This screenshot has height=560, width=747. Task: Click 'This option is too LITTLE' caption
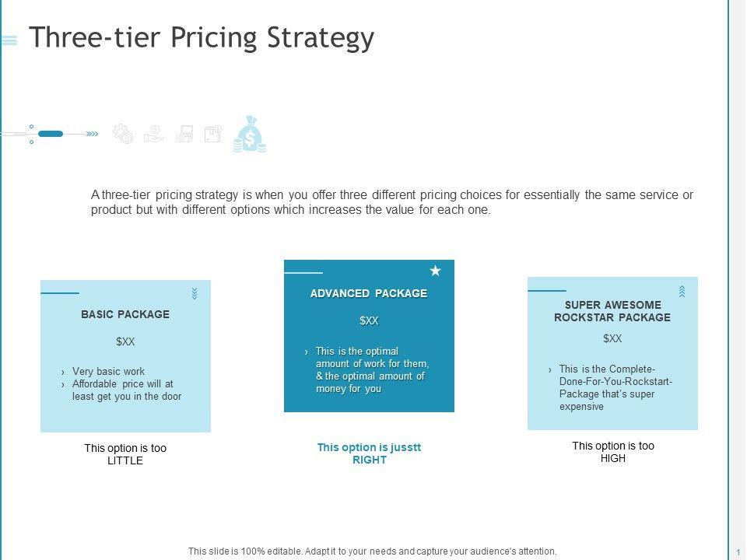(x=125, y=454)
